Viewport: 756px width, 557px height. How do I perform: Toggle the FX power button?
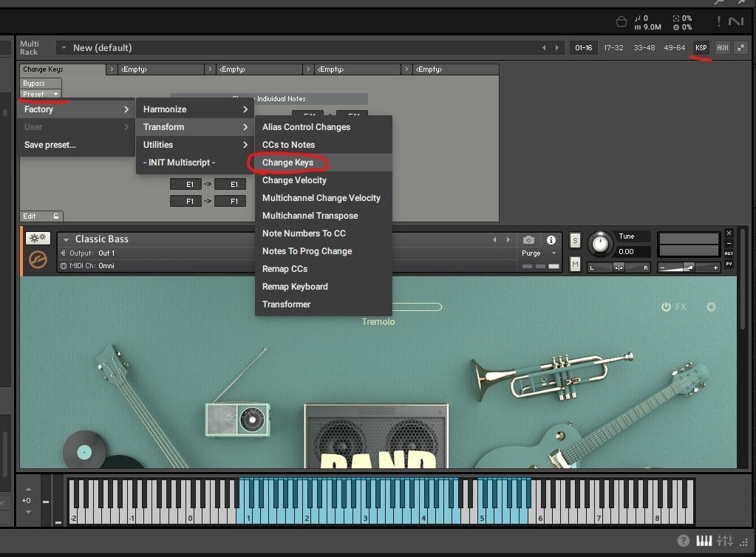666,307
